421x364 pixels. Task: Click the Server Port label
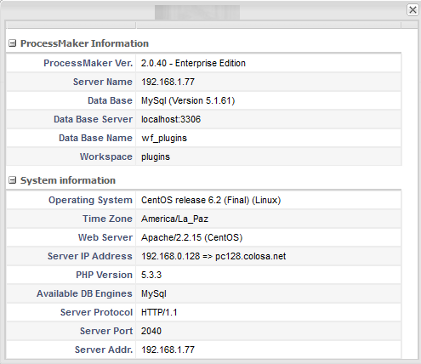click(x=106, y=331)
